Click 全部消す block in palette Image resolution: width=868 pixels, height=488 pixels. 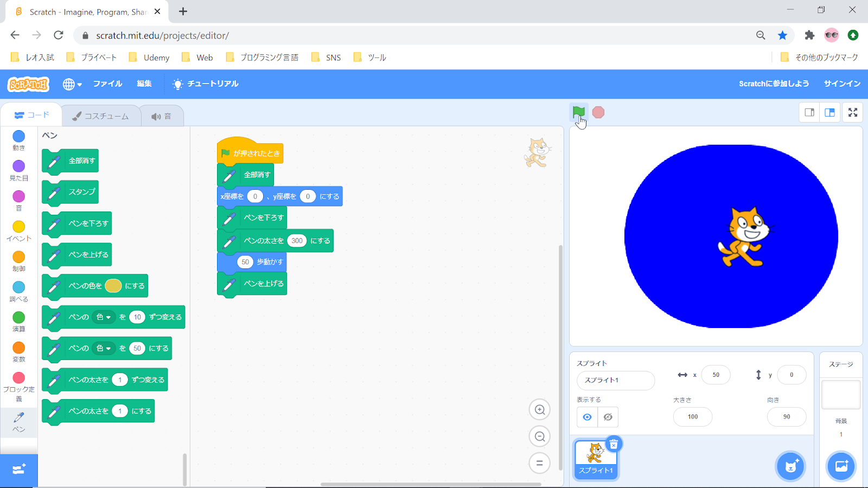point(71,161)
